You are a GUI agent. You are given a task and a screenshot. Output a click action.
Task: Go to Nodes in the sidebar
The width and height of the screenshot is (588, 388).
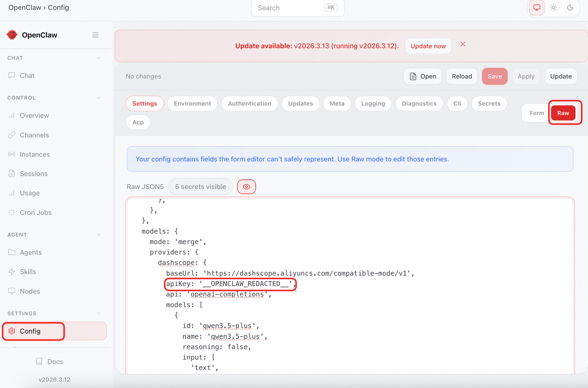pos(54,291)
